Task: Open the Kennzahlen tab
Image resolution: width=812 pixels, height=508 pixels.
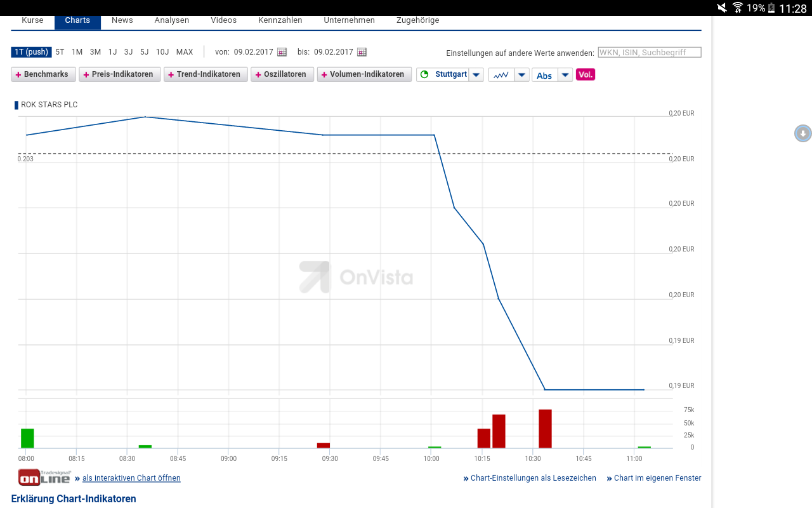Action: point(280,20)
